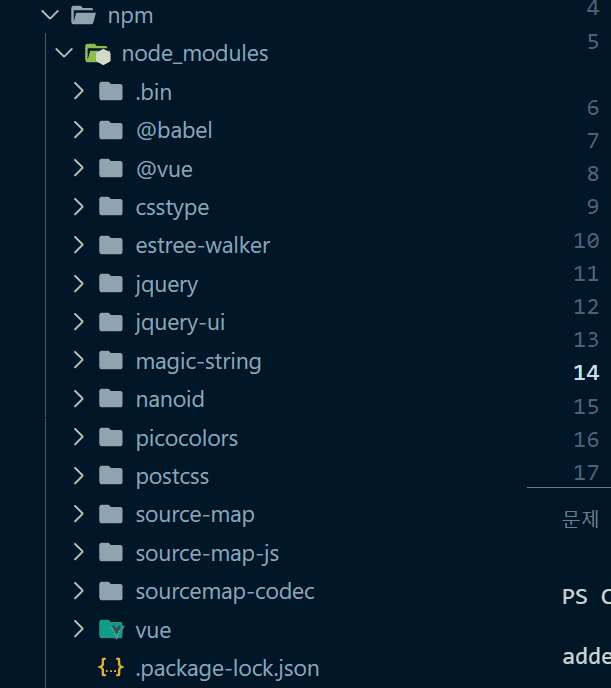Image resolution: width=611 pixels, height=688 pixels.
Task: Select the .bin folder label
Action: click(x=154, y=92)
